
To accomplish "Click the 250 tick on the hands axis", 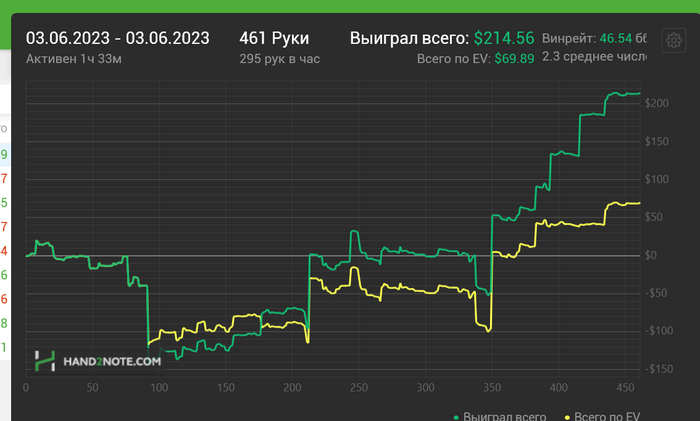I will [358, 388].
